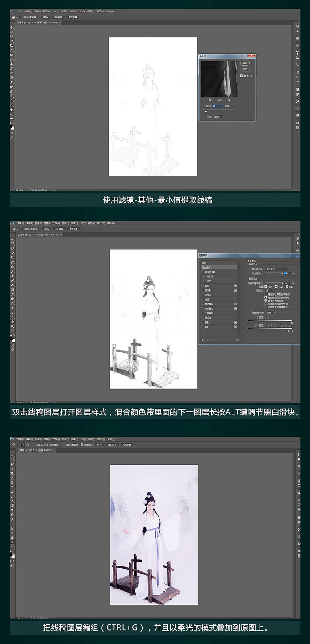The height and width of the screenshot is (644, 310).
Task: Toggle 透明形状图层 checkbox
Action: click(266, 301)
